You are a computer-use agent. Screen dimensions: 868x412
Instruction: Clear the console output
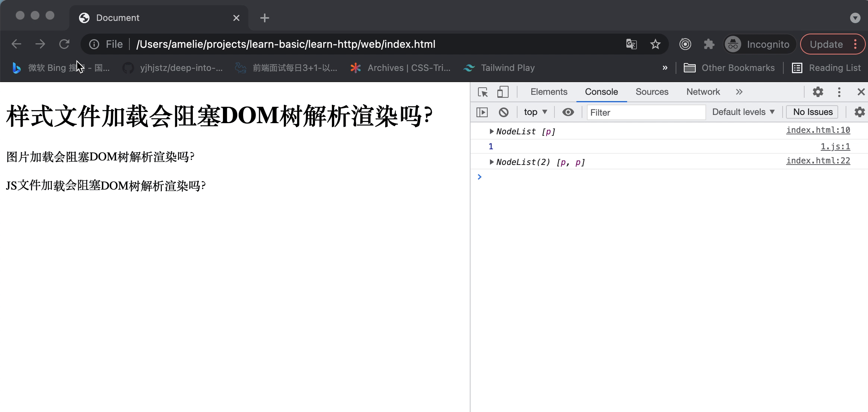[x=504, y=112]
